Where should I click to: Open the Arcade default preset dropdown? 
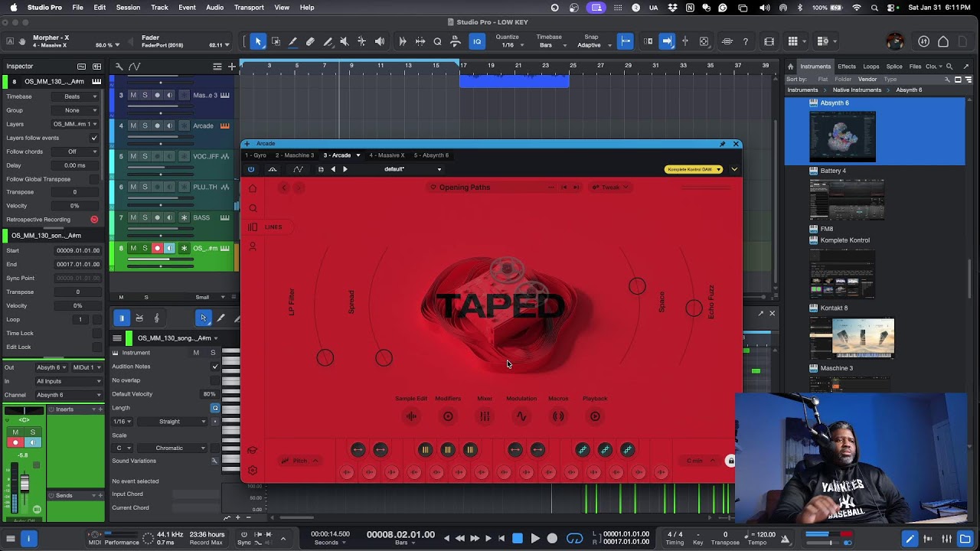[412, 169]
